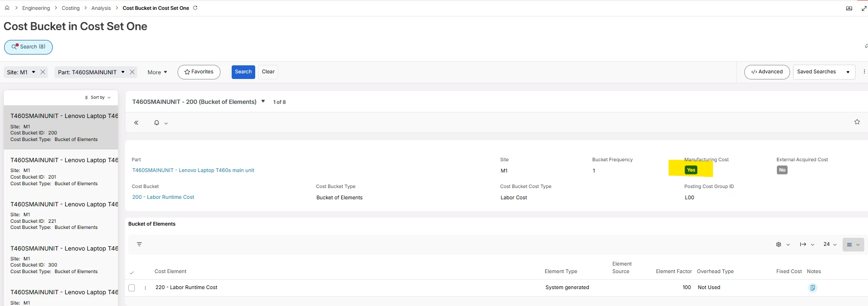868x306 pixels.
Task: Navigate to Costing breadcrumb
Action: (70, 8)
